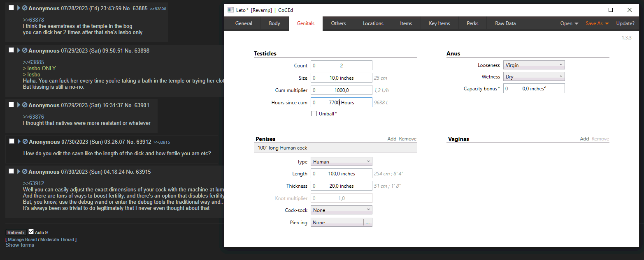Expand the Looseness dropdown
This screenshot has width=644, height=260.
pyautogui.click(x=534, y=65)
